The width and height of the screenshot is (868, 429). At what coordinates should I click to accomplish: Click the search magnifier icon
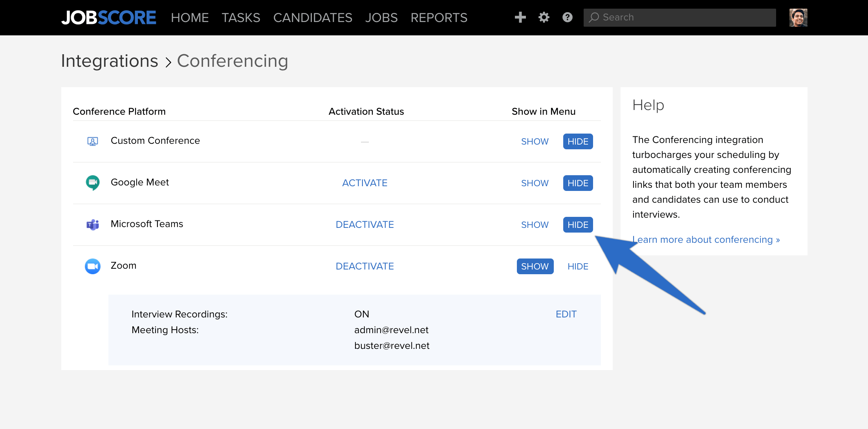click(x=594, y=17)
